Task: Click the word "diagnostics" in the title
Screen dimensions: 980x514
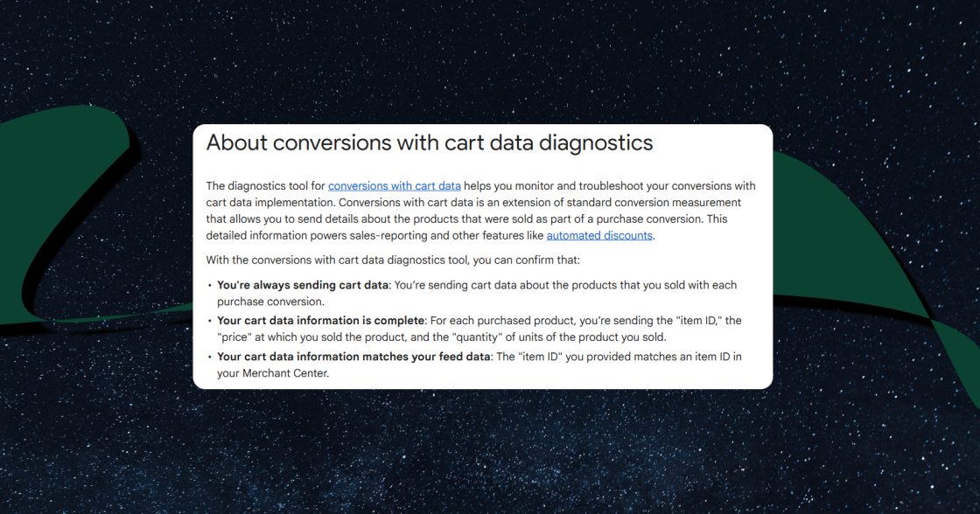Action: 596,143
